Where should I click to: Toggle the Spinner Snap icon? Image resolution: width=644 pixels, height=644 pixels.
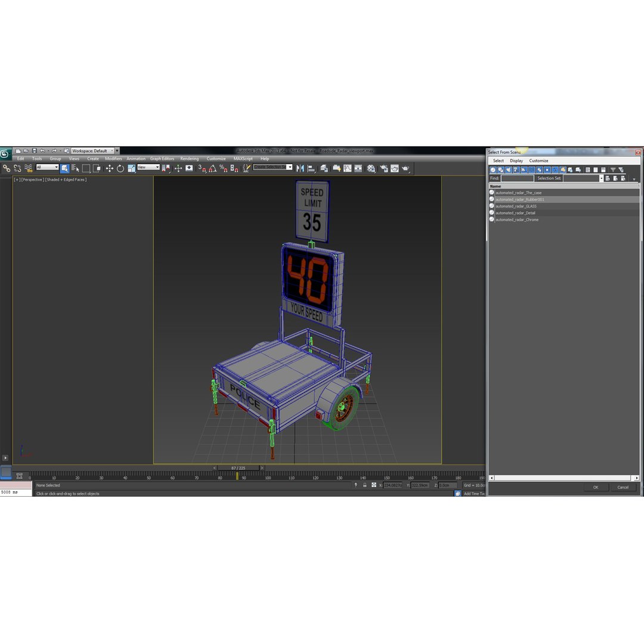(234, 168)
